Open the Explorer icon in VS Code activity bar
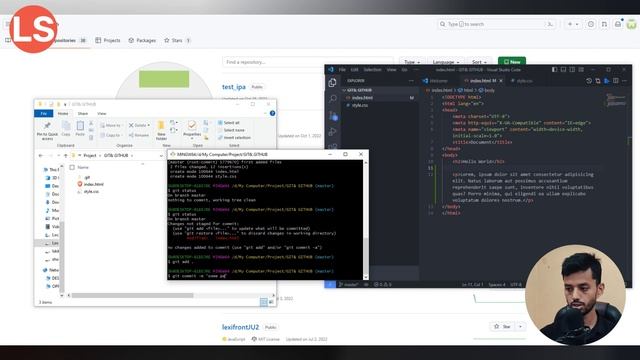640x360 pixels. [x=332, y=83]
